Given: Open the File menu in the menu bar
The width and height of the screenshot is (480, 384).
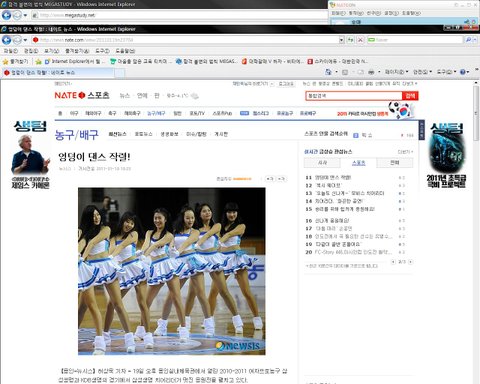Looking at the screenshot, I should [11, 51].
